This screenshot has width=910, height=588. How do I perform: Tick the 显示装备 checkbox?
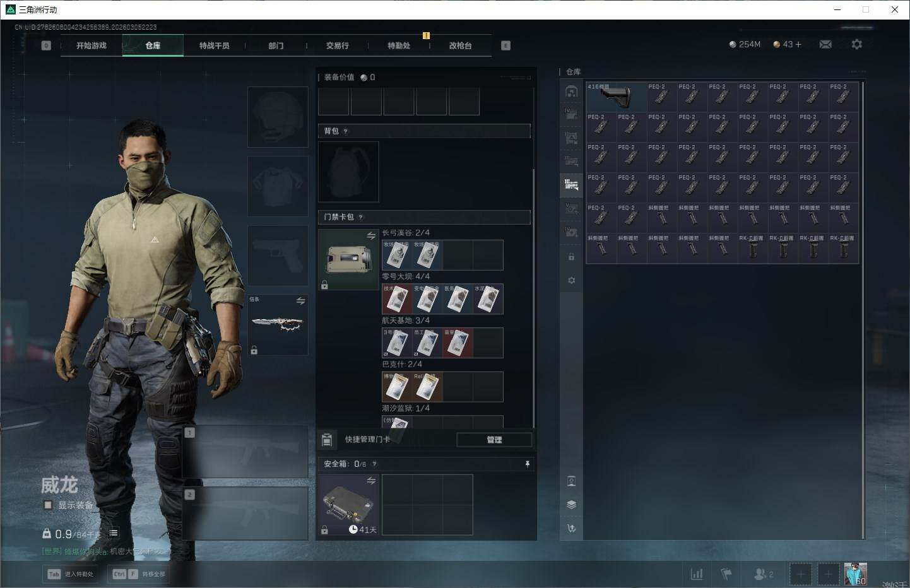(48, 505)
